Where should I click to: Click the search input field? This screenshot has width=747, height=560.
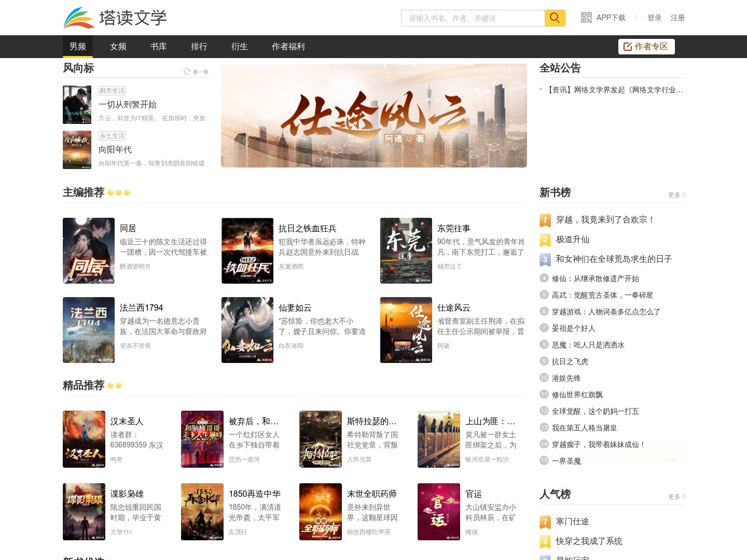(x=473, y=18)
